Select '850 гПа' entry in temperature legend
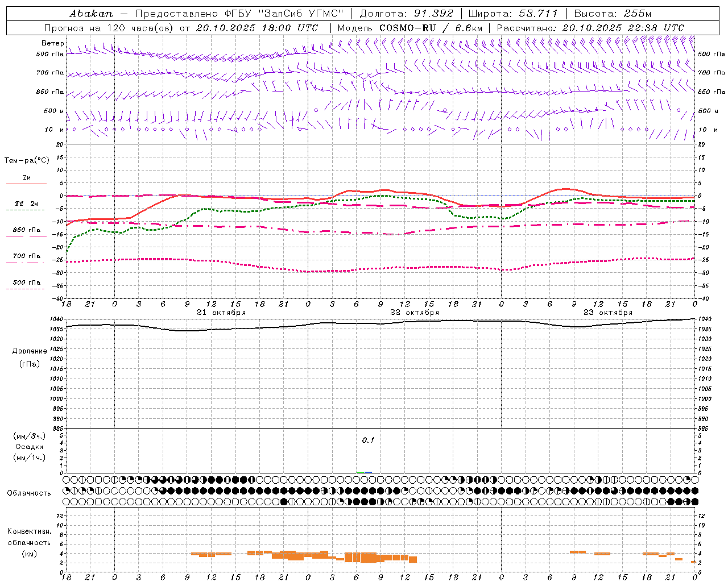This screenshot has height=582, width=728. point(26,230)
